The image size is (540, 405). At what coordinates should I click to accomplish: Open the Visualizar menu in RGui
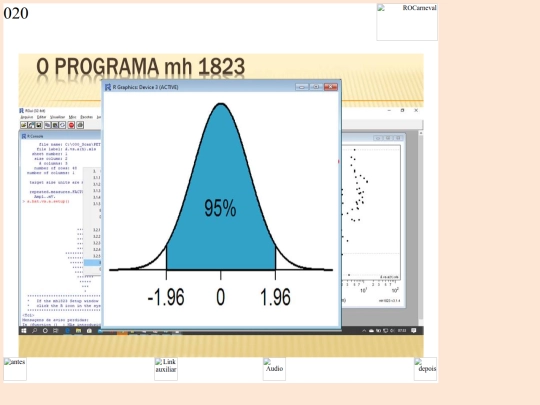[57, 117]
